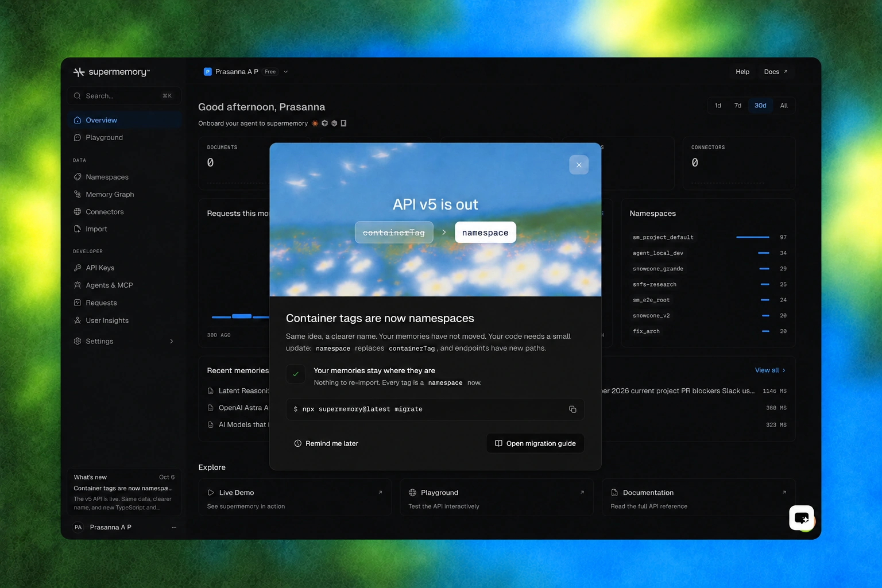882x588 pixels.
Task: Click the Connectors globe icon in sidebar
Action: [78, 212]
